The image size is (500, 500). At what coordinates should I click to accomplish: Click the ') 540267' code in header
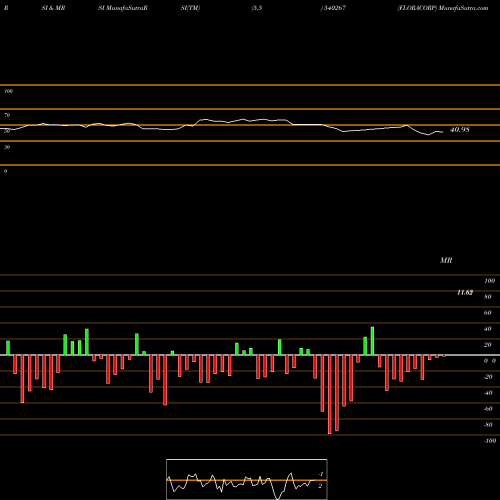[333, 8]
